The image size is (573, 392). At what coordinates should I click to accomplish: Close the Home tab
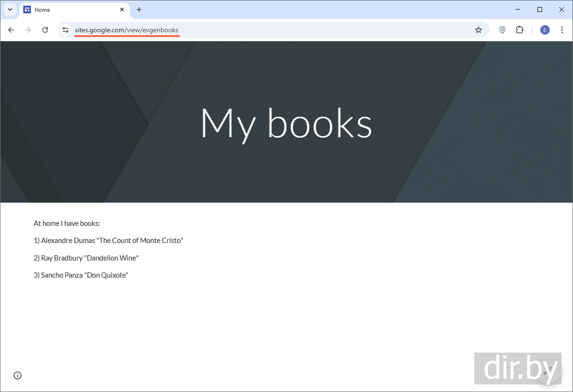[x=122, y=9]
